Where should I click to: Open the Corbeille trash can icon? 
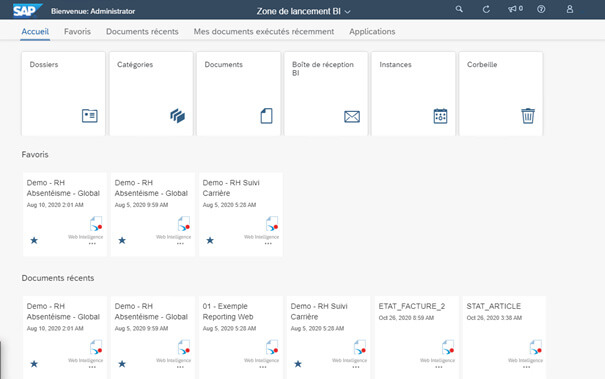528,116
